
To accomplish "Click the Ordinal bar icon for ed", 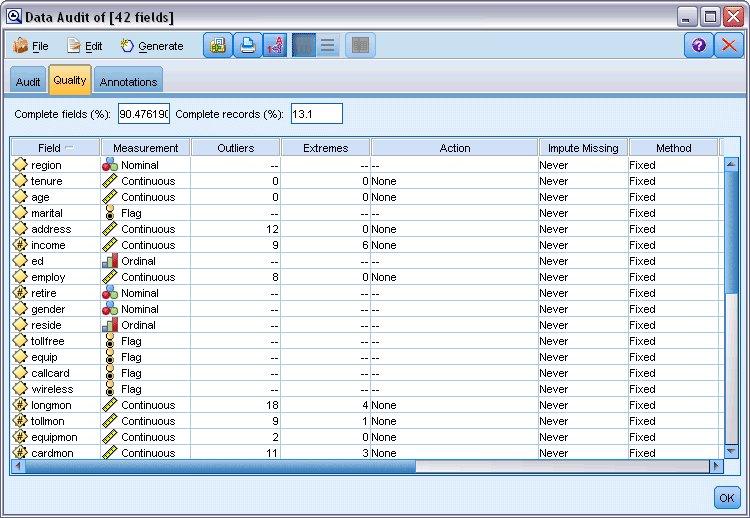I will coord(110,261).
